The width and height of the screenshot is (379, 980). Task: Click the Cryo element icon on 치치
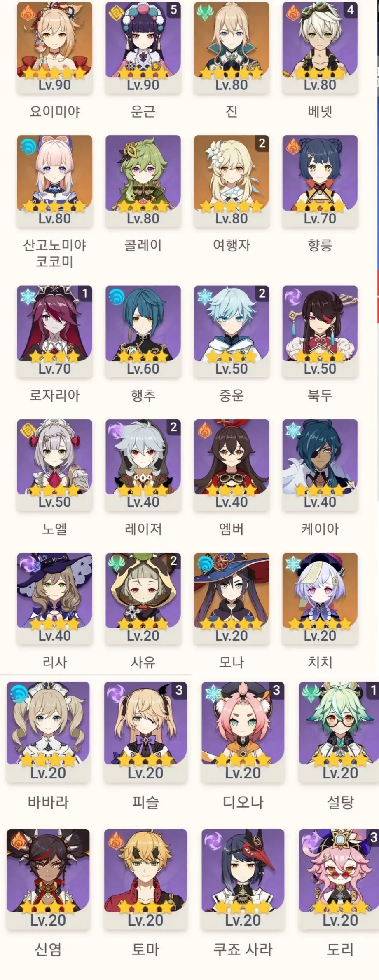click(x=292, y=563)
